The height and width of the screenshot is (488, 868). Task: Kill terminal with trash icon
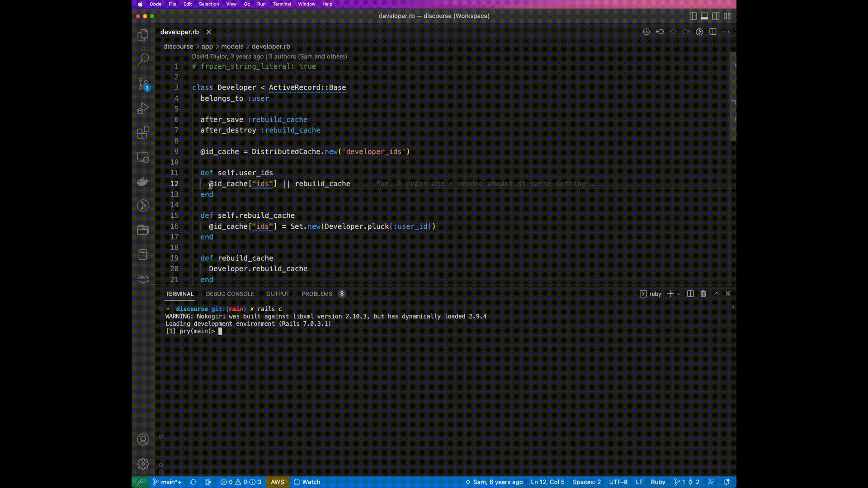coord(703,294)
